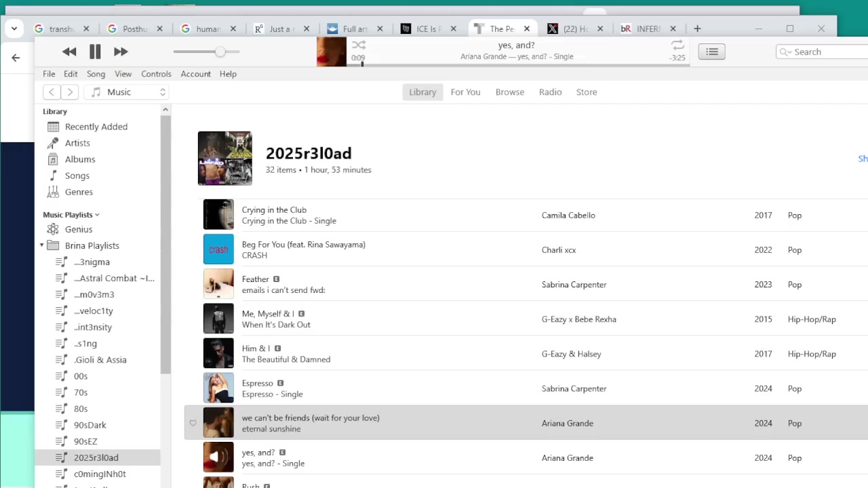The width and height of the screenshot is (868, 488).
Task: Open Recently Added in the sidebar
Action: tap(98, 127)
